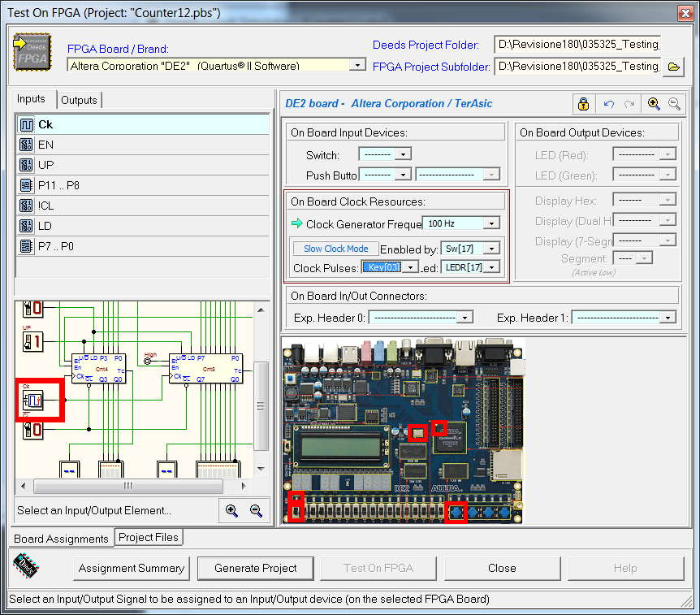
Task: Zoom out of the DE2 board image
Action: (x=674, y=104)
